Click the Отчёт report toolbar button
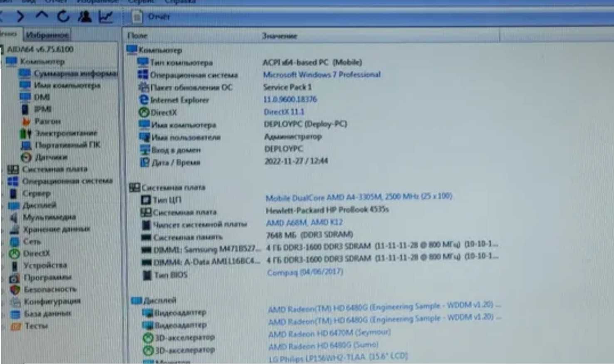Screen dimensions: 614x364 click(x=151, y=17)
